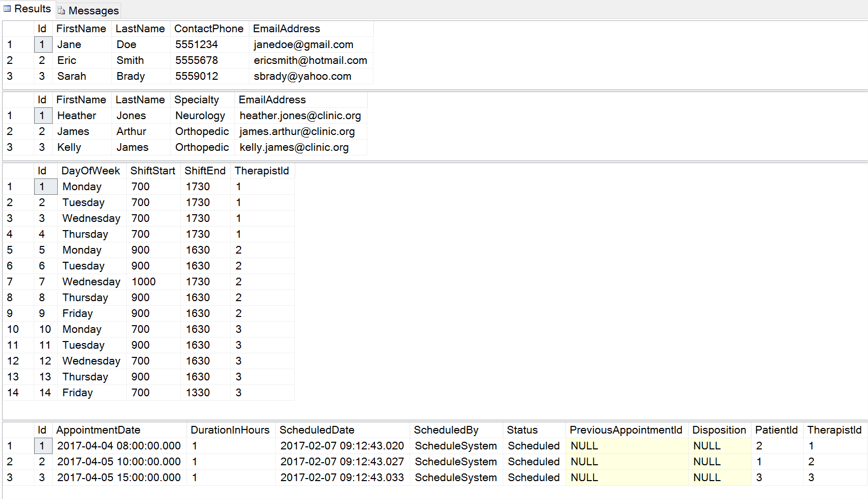
Task: Click the ShiftStart column header
Action: (x=153, y=171)
